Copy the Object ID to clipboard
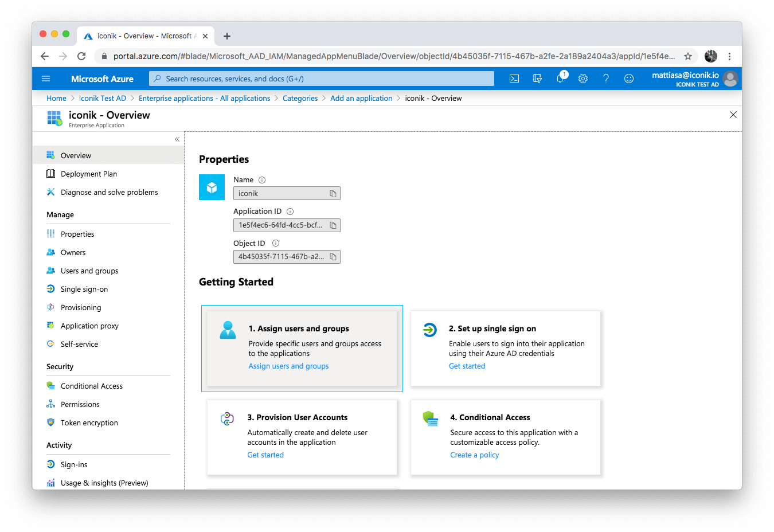Image resolution: width=774 pixels, height=532 pixels. (333, 257)
